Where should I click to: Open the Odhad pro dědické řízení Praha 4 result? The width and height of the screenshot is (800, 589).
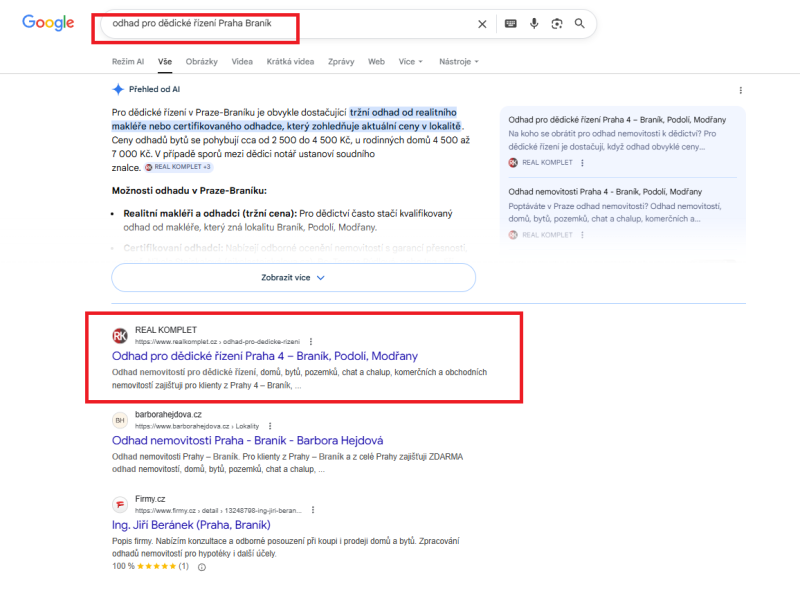tap(264, 356)
